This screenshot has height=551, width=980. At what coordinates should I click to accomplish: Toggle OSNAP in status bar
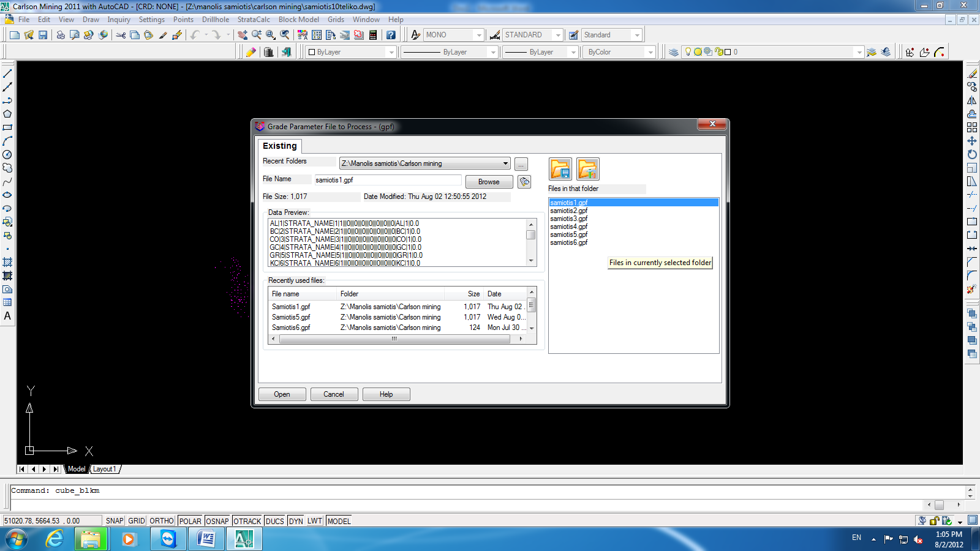(x=217, y=521)
